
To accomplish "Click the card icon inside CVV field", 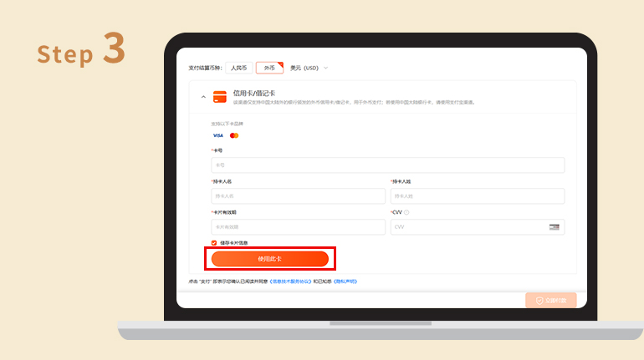I will click(x=554, y=227).
